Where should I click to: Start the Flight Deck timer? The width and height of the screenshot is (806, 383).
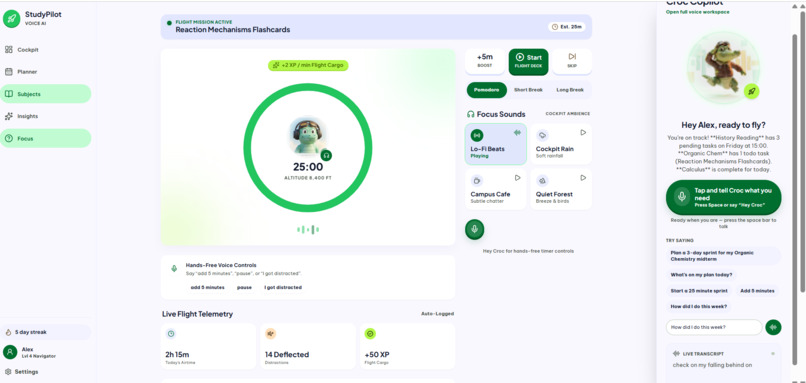click(x=528, y=62)
